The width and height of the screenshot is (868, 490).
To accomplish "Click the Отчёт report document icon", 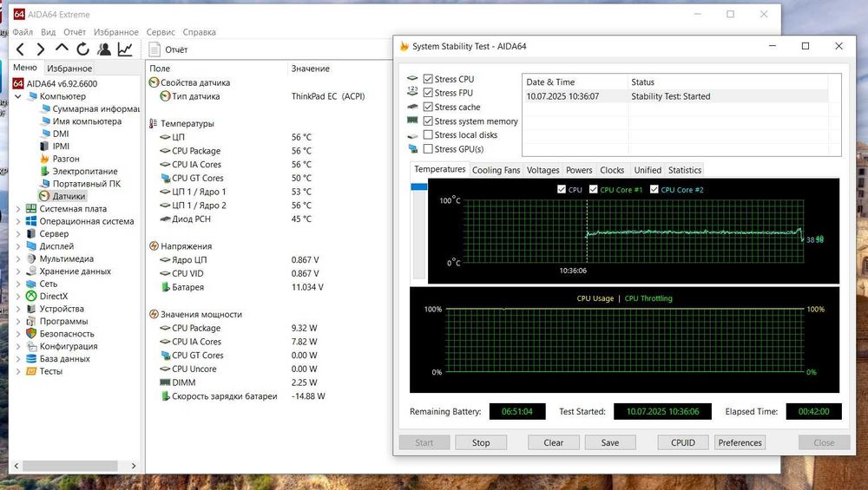I will pyautogui.click(x=155, y=49).
